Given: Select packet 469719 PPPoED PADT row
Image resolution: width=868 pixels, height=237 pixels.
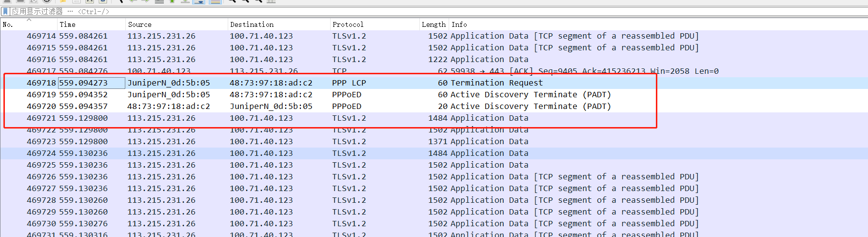Looking at the screenshot, I should click(293, 95).
